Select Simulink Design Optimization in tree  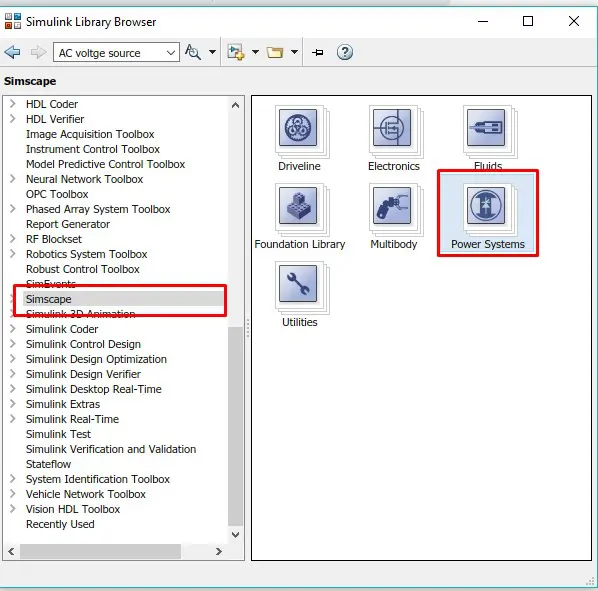point(96,359)
